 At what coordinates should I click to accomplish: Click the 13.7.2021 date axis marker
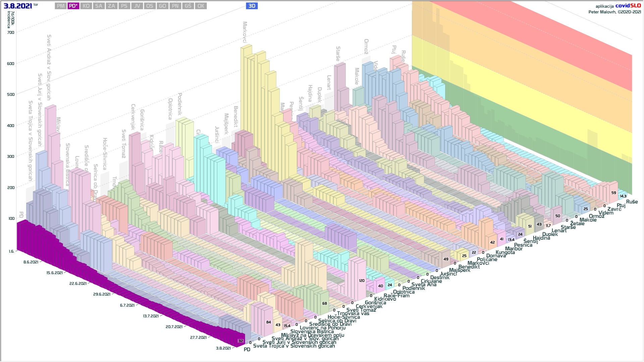(151, 316)
